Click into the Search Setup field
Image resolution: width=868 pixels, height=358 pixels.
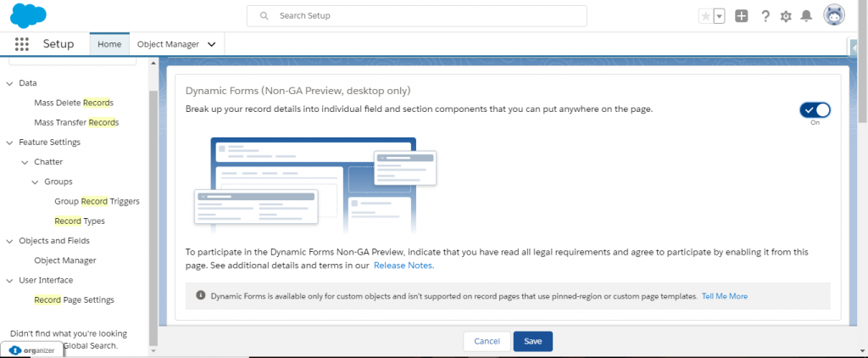tap(417, 16)
